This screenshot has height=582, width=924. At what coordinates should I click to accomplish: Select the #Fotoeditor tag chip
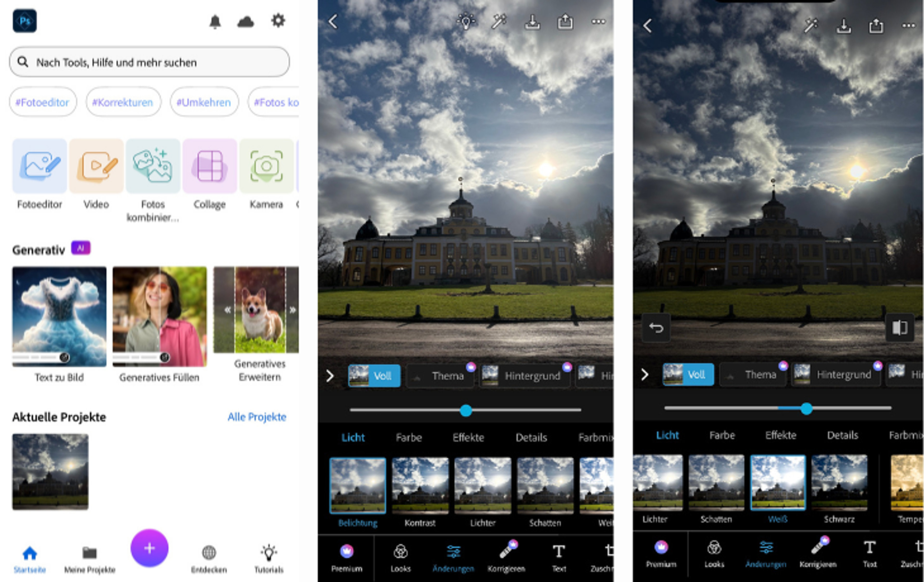click(43, 102)
